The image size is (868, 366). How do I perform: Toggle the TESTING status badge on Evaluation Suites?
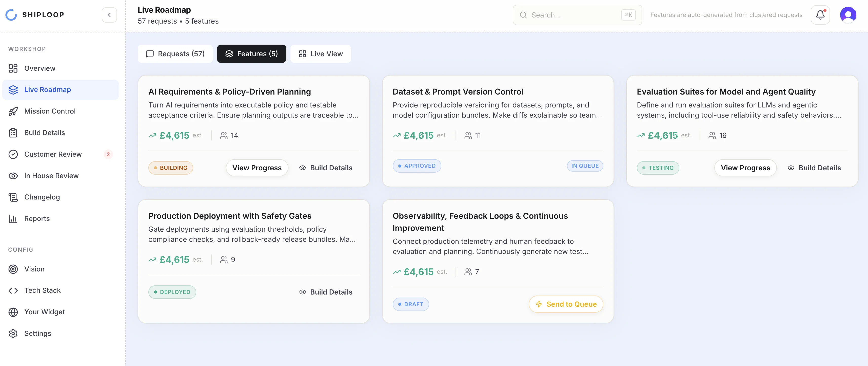pyautogui.click(x=658, y=168)
